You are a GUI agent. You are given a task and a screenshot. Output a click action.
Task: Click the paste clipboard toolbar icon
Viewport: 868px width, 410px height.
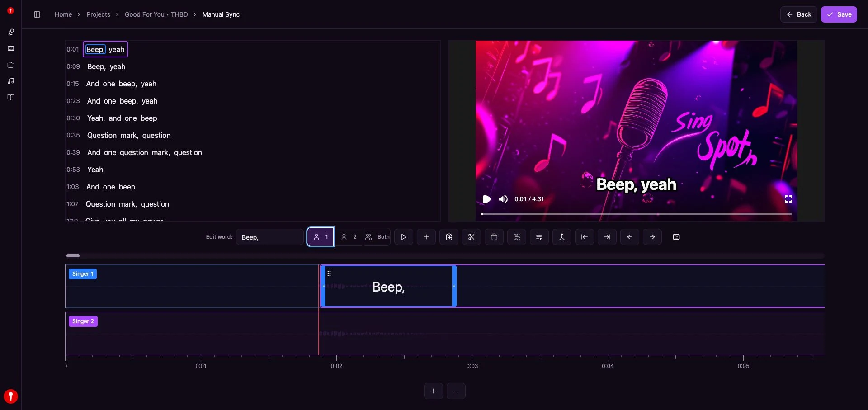coord(449,237)
